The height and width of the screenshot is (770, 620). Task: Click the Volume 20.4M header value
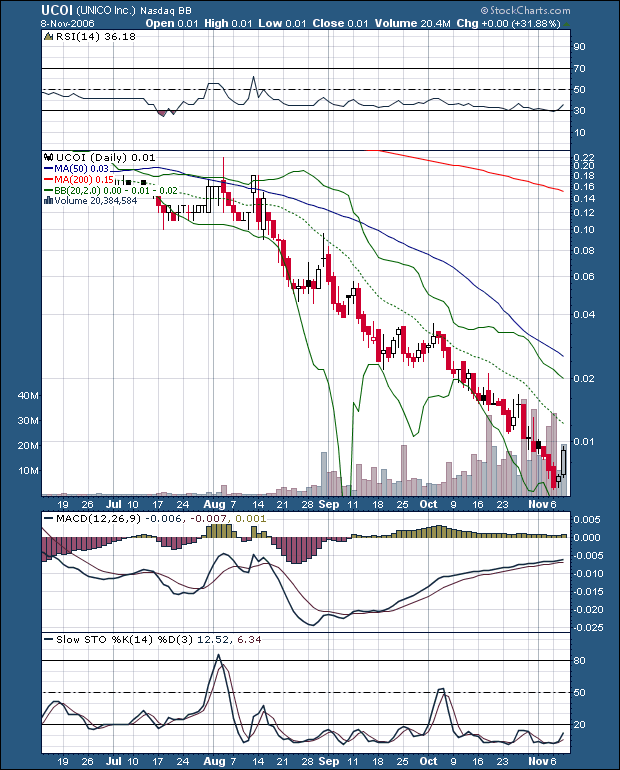point(412,23)
